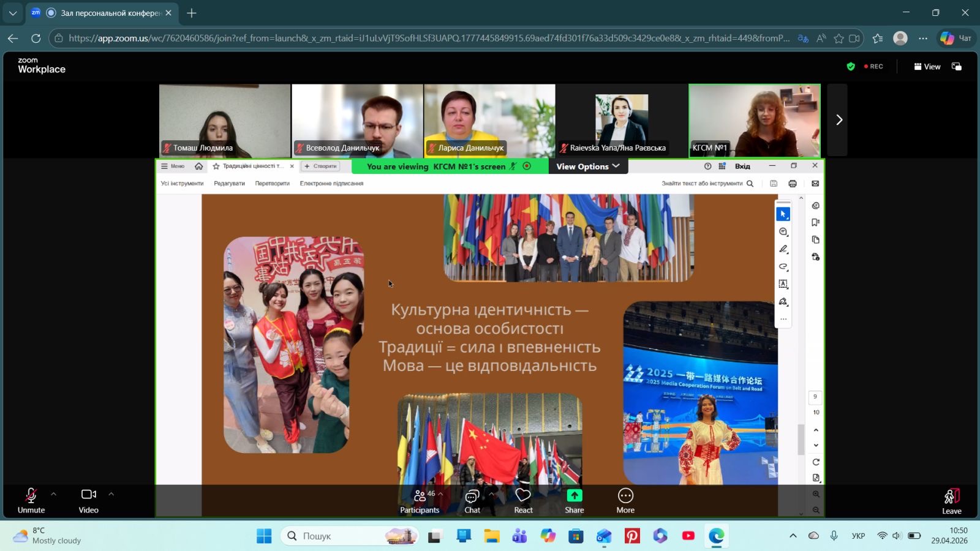Open browser profile avatar

pyautogui.click(x=900, y=39)
